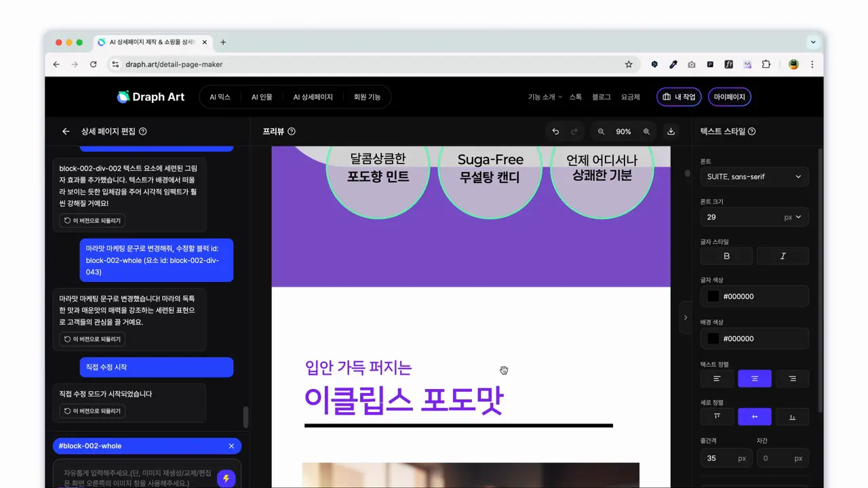Click the 글자 색상 black color swatch
868x488 pixels.
[713, 296]
